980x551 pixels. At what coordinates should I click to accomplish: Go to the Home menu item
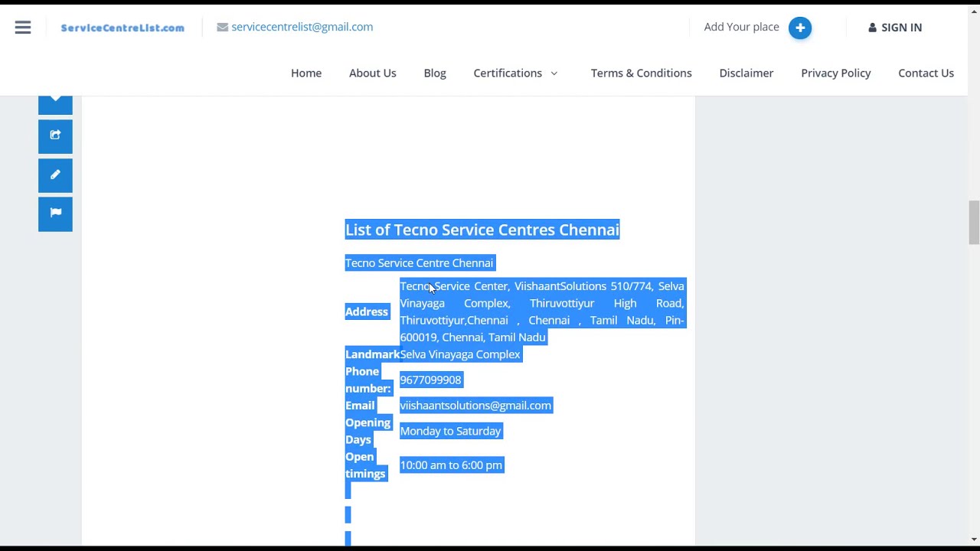click(x=306, y=73)
